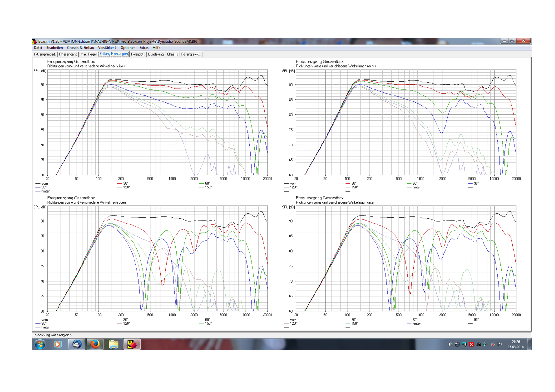Open the Windows Start menu
This screenshot has width=555, height=392.
click(40, 344)
